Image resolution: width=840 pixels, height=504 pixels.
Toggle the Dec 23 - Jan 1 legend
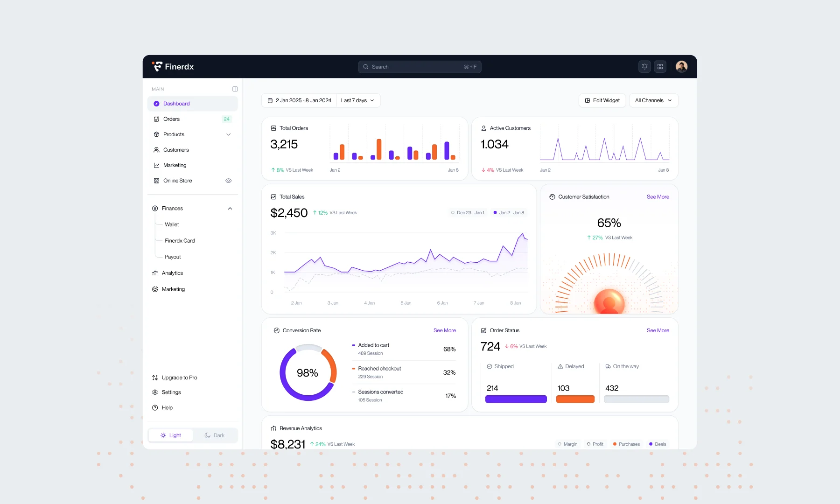point(467,213)
